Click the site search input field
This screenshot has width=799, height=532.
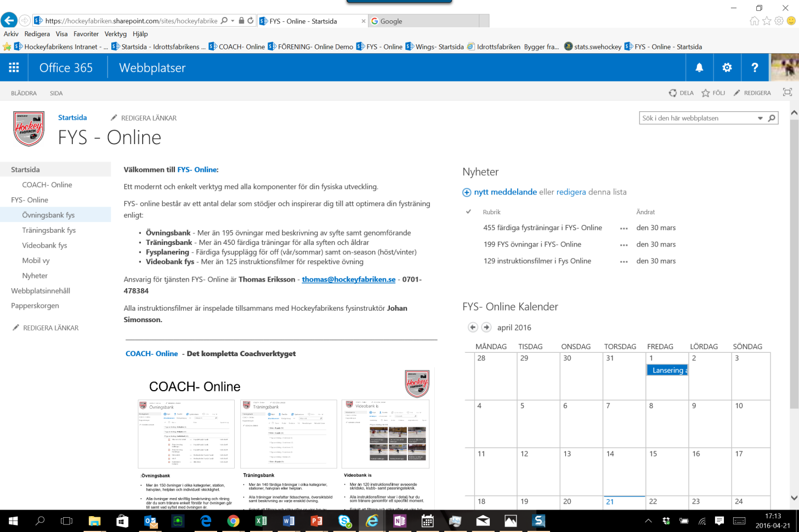click(x=698, y=118)
